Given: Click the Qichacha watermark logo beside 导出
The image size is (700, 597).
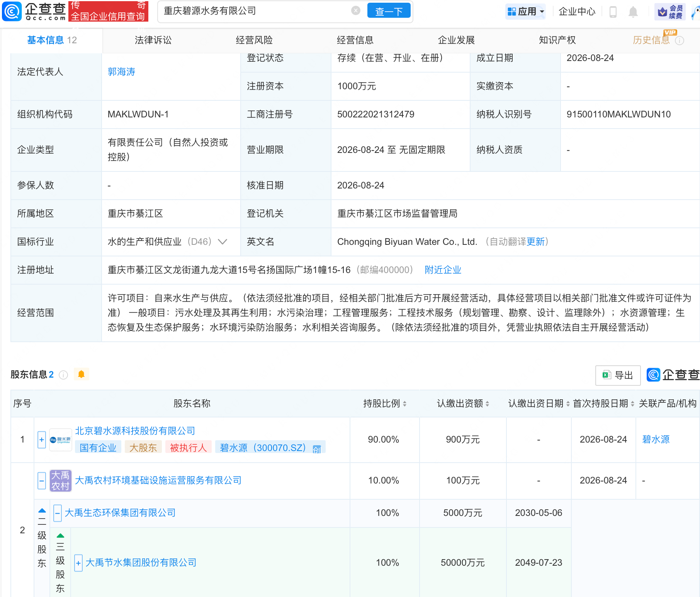Looking at the screenshot, I should 673,375.
